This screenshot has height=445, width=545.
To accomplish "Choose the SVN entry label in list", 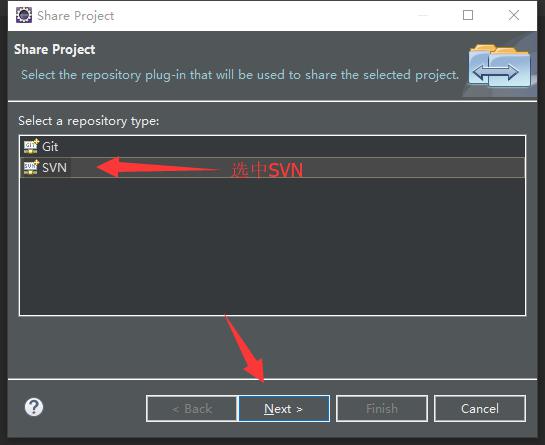I will pyautogui.click(x=54, y=168).
